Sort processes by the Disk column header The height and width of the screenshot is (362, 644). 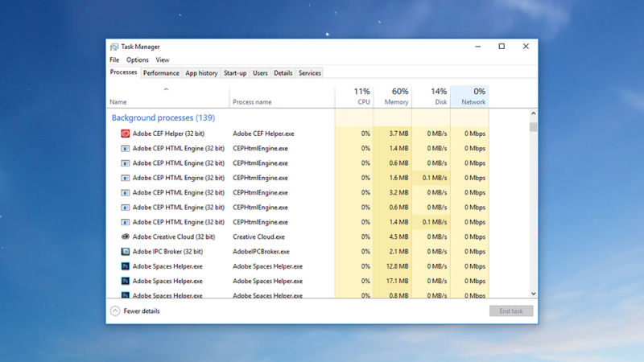click(x=431, y=97)
